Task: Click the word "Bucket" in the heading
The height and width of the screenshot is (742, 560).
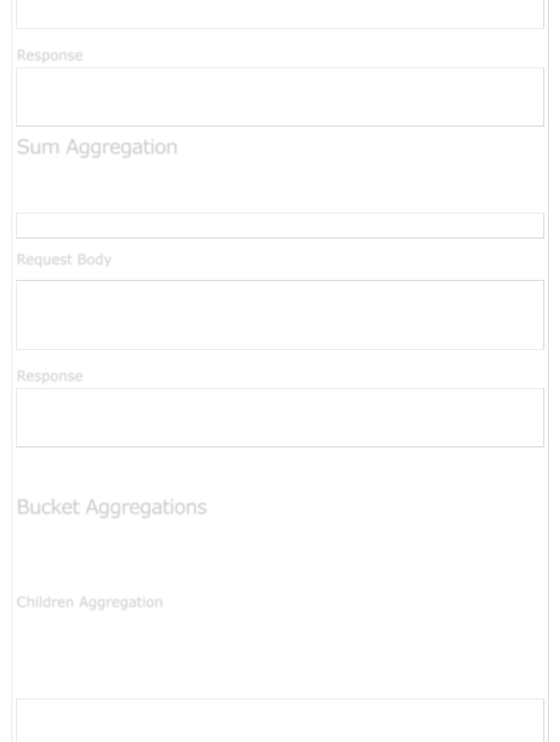Action: pyautogui.click(x=48, y=507)
